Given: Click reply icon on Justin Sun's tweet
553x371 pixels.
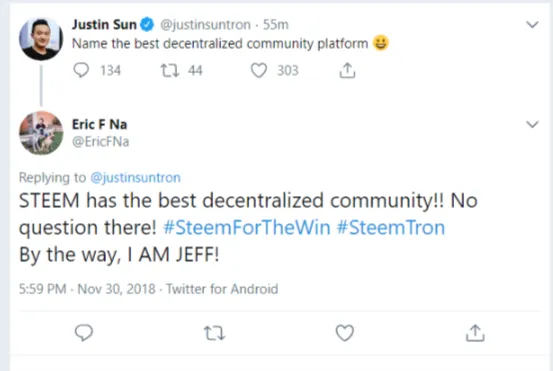Looking at the screenshot, I should coord(81,70).
